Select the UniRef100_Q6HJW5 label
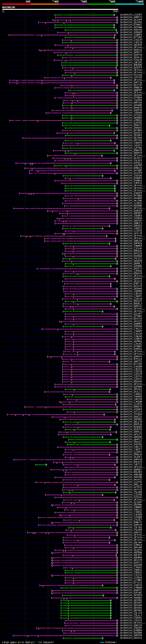Viewport: 146px width, 644px height. pos(131,548)
